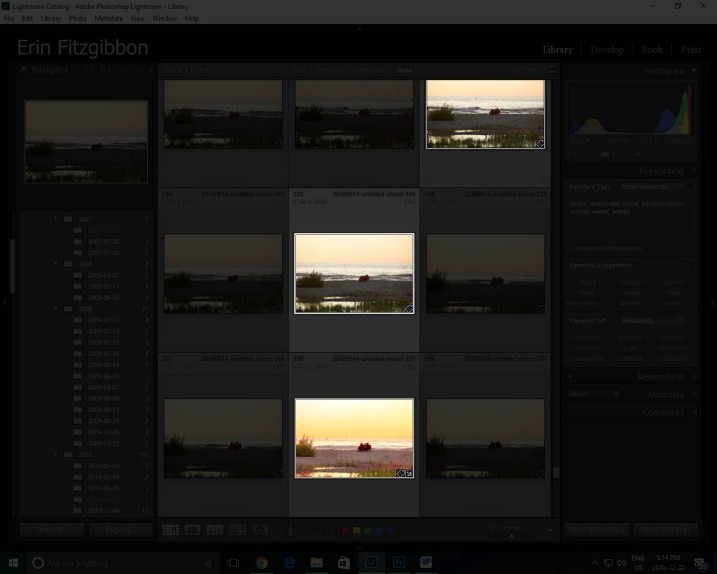Collapse the Navigator panel
The width and height of the screenshot is (717, 574).
(24, 70)
